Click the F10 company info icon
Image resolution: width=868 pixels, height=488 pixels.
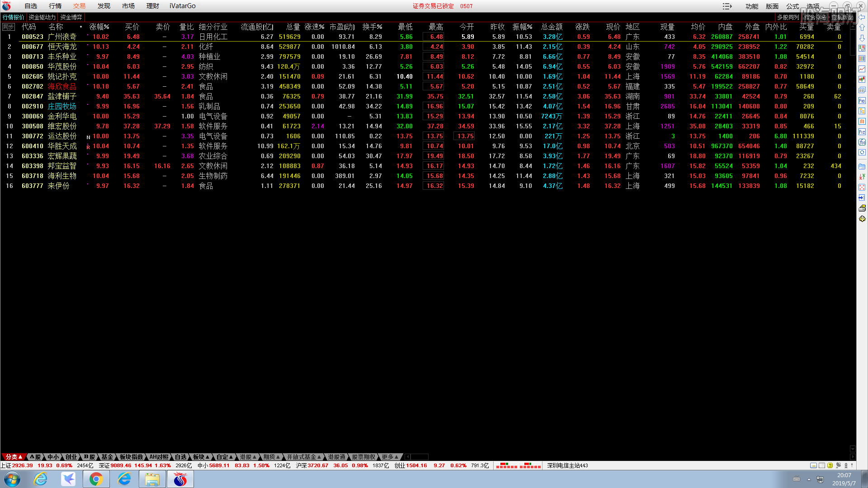(862, 100)
